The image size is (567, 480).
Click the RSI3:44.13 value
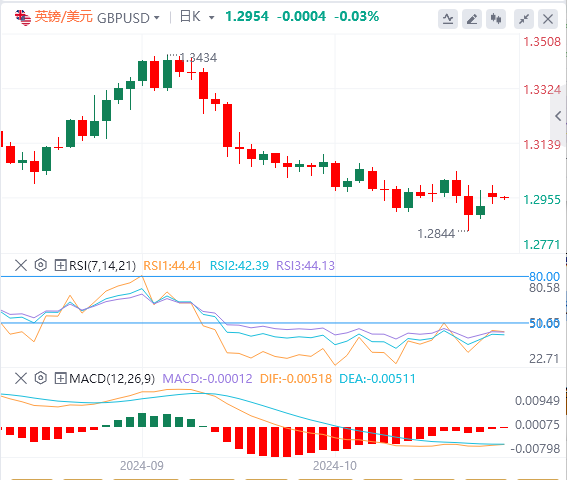[306, 266]
